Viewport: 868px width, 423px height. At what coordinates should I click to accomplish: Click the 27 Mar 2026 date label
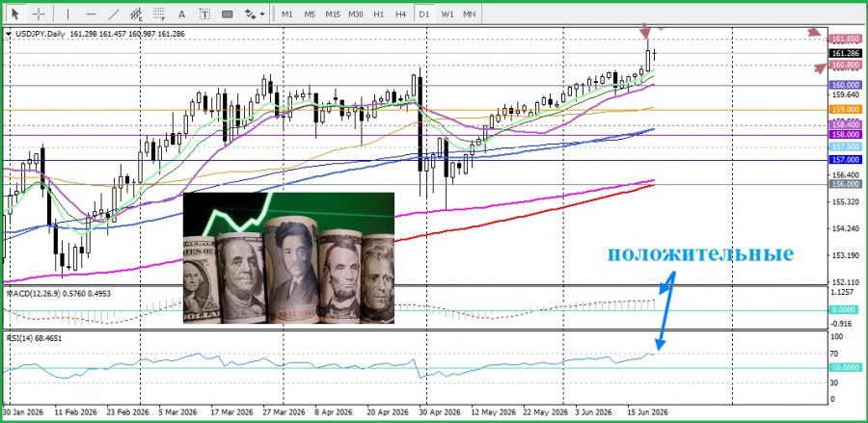click(284, 412)
